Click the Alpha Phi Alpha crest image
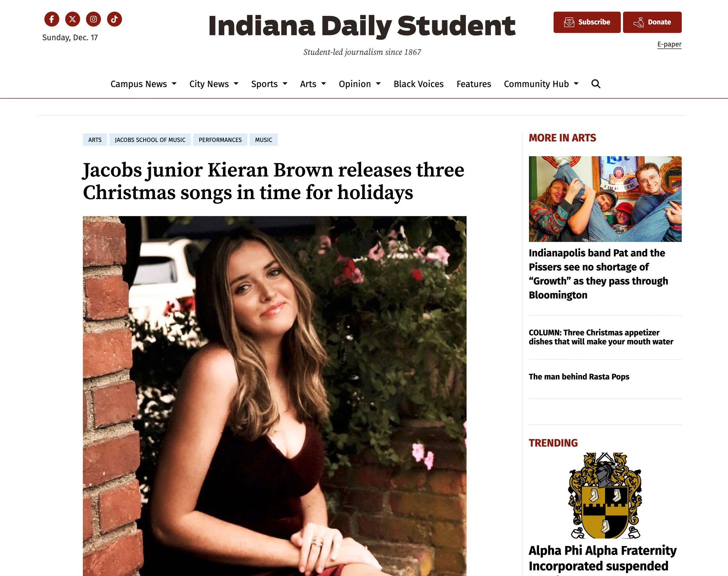Screen dimensions: 728x576 pos(605,495)
